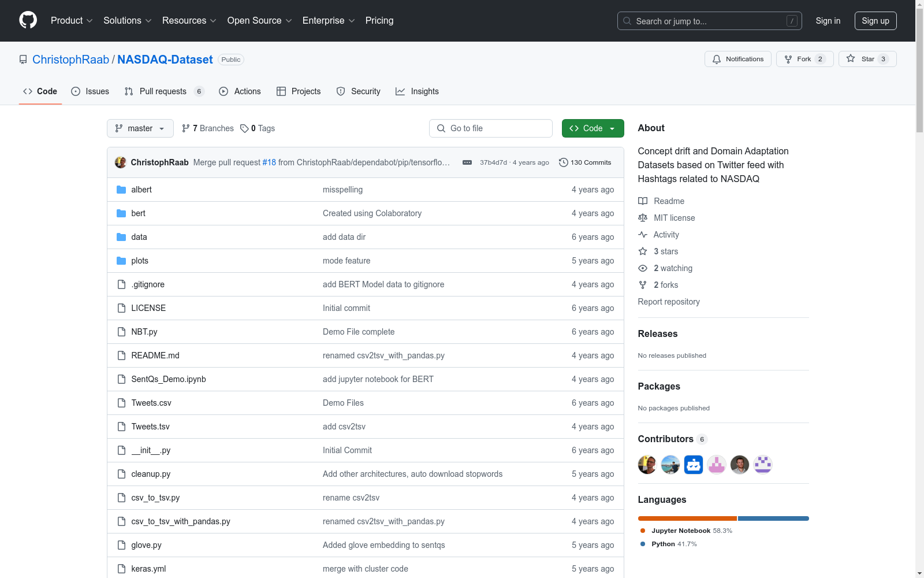Open the MIT license link
This screenshot has width=924, height=578.
click(x=666, y=218)
